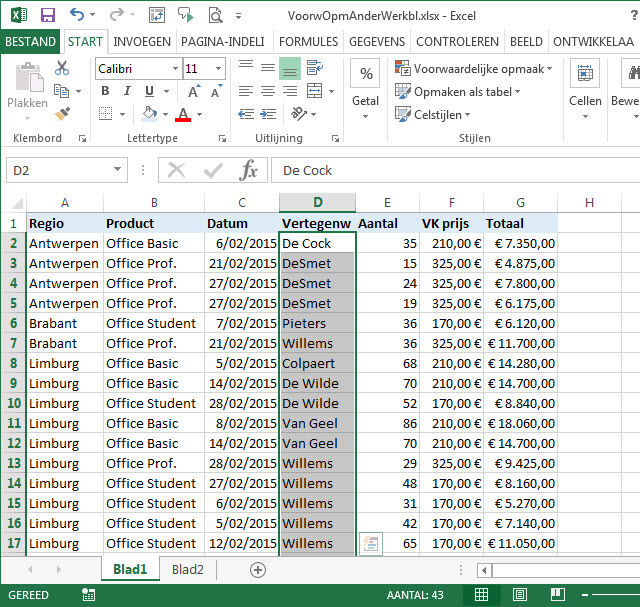
Task: Switch to the Blad2 sheet
Action: [187, 569]
